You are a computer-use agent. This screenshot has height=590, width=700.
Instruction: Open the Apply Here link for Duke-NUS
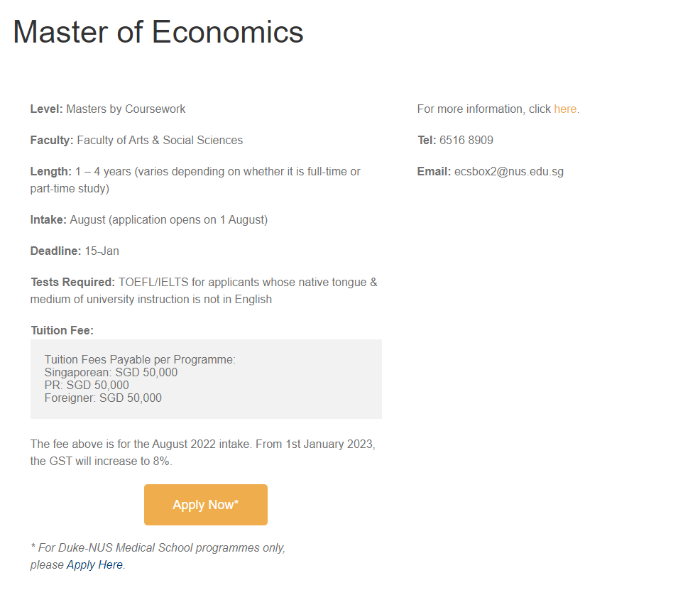click(x=94, y=565)
